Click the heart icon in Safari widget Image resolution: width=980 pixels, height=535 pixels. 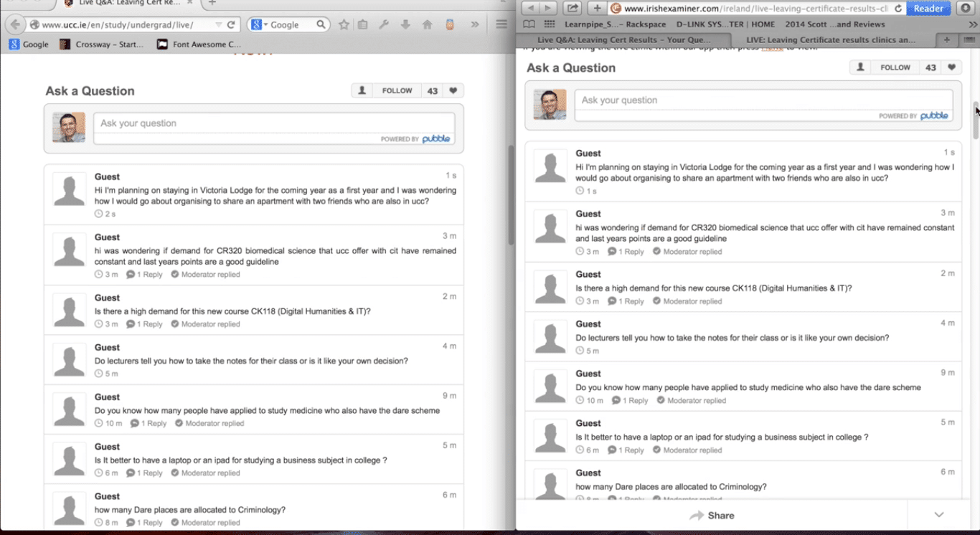pos(952,67)
